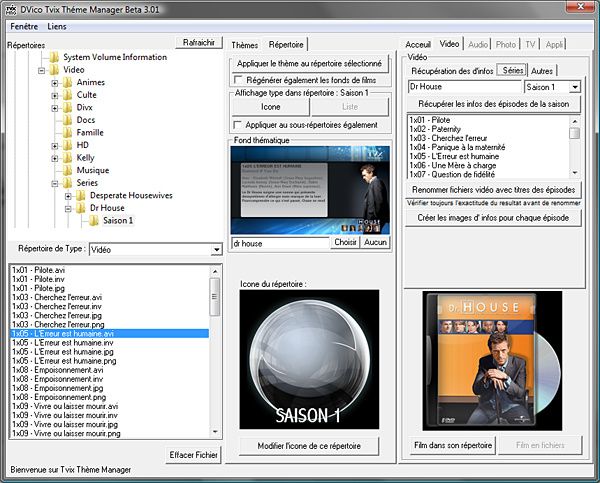This screenshot has height=483, width=600.
Task: Expand the Animes tree node
Action: 55,83
